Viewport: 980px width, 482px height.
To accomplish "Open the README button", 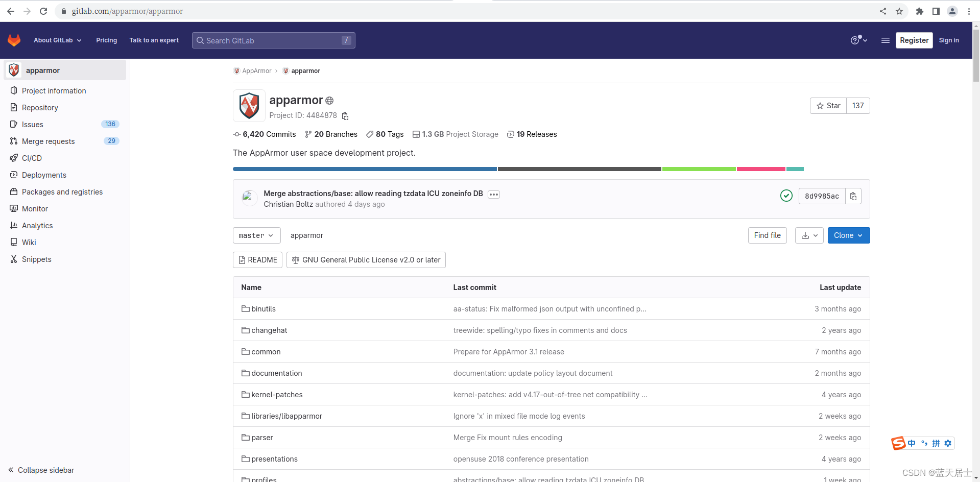I will 258,260.
